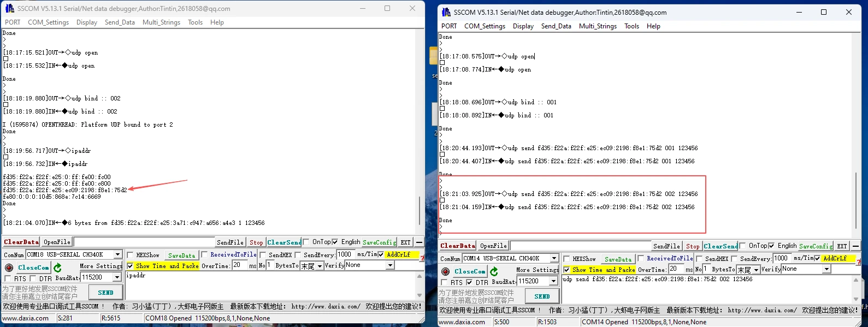
Task: Open the Multi_Strings menu in left window
Action: [x=161, y=22]
